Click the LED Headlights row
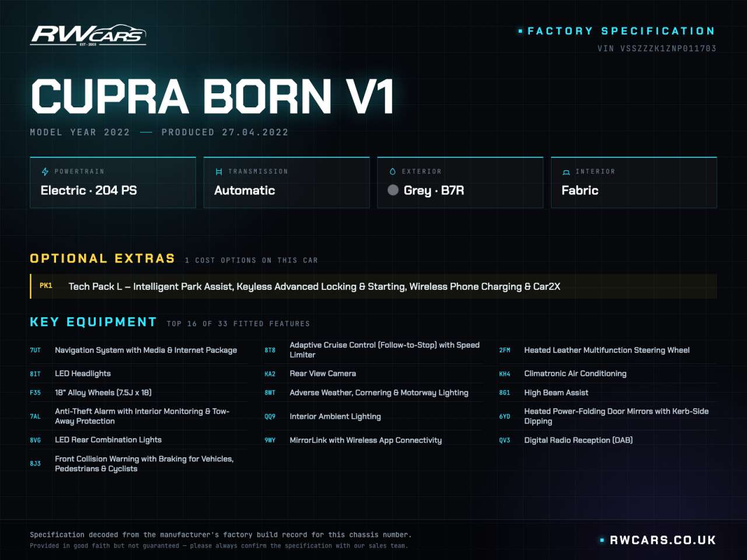The image size is (747, 560). click(138, 373)
